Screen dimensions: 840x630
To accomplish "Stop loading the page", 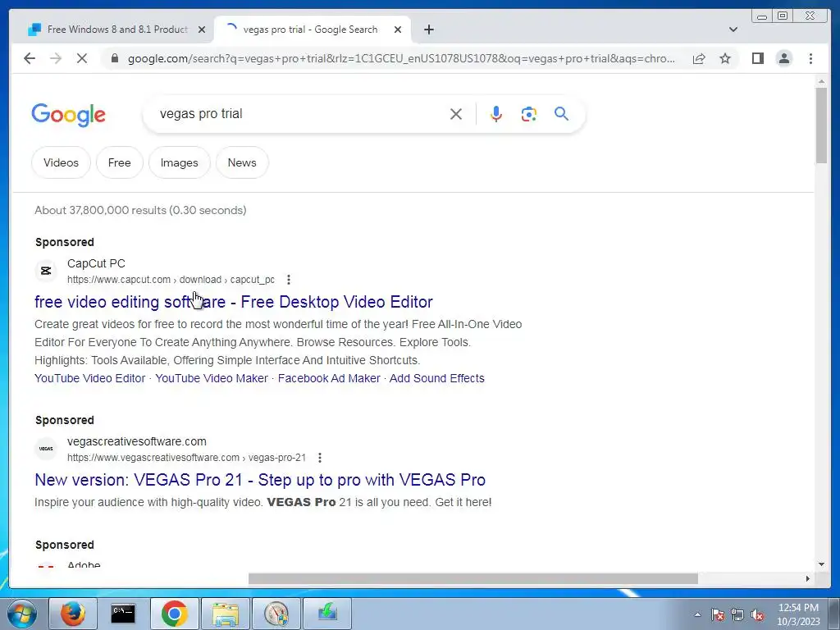I will (x=81, y=58).
